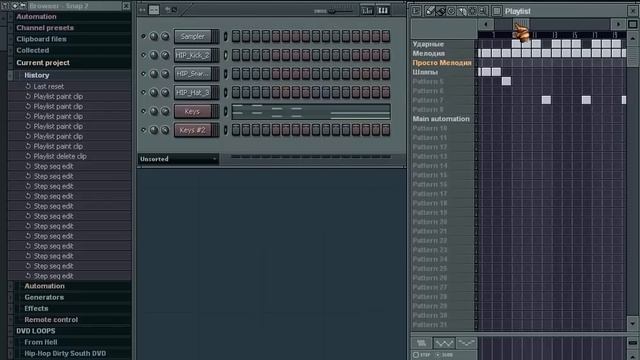Image resolution: width=640 pixels, height=360 pixels.
Task: Open the Hip-Hop Dirty South DVD folder
Action: pyautogui.click(x=65, y=353)
